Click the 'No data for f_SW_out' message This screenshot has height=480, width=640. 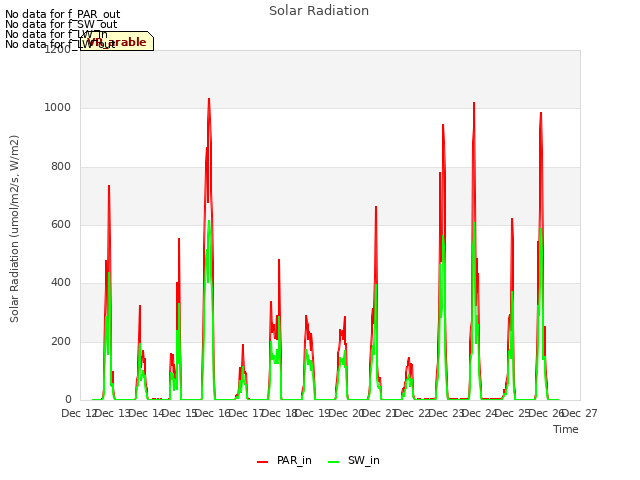[x=61, y=24]
